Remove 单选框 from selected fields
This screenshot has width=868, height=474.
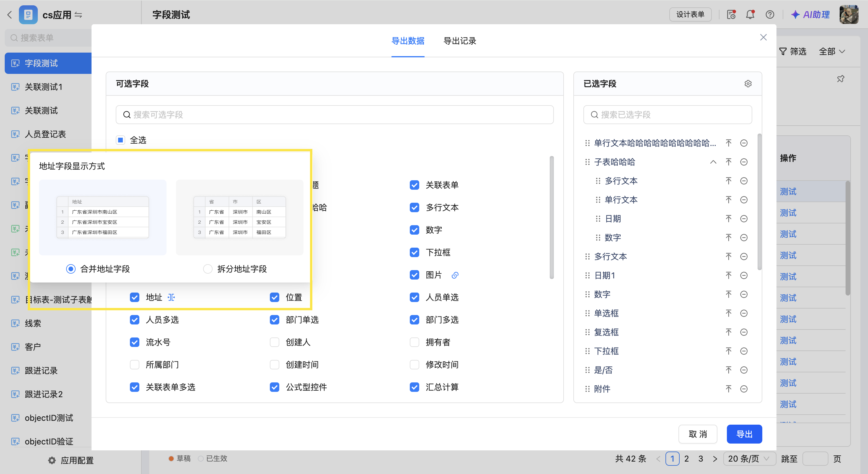tap(744, 313)
